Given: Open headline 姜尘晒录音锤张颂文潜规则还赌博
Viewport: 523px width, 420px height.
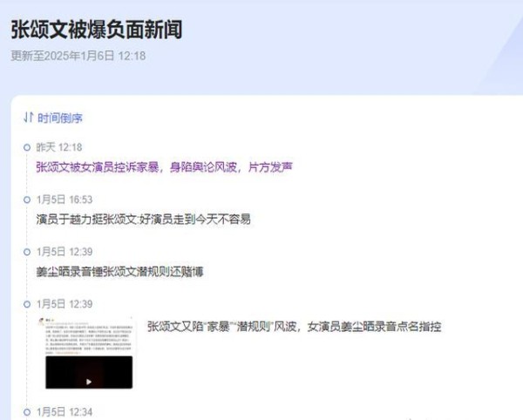Looking at the screenshot, I should tap(119, 272).
